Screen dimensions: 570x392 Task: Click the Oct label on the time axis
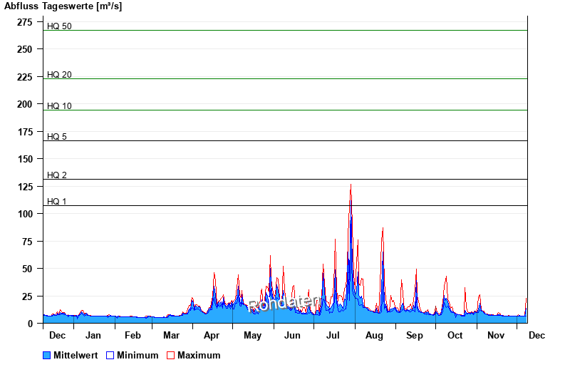click(x=455, y=335)
